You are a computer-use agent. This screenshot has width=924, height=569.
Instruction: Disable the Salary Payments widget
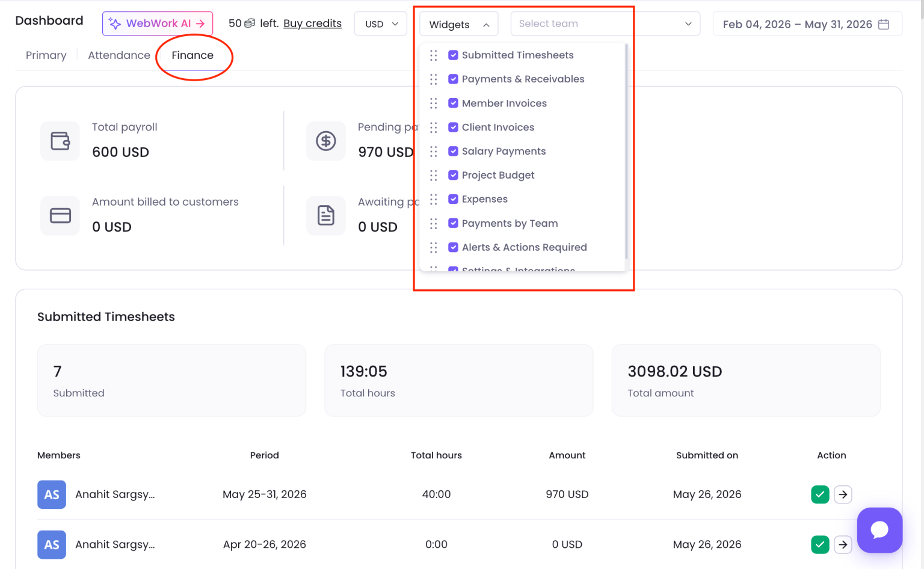(x=454, y=152)
